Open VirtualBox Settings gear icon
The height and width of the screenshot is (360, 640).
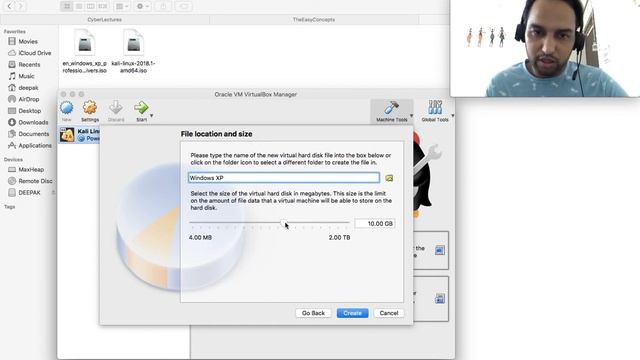click(90, 108)
